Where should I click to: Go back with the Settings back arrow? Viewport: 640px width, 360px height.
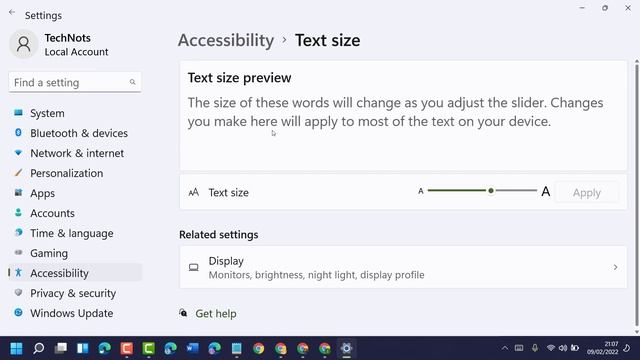pos(12,13)
